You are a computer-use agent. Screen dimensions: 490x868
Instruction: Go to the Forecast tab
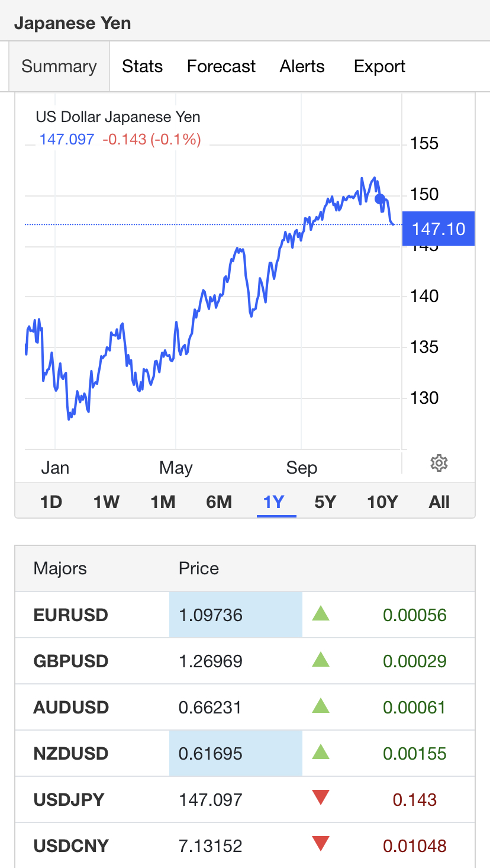click(221, 66)
